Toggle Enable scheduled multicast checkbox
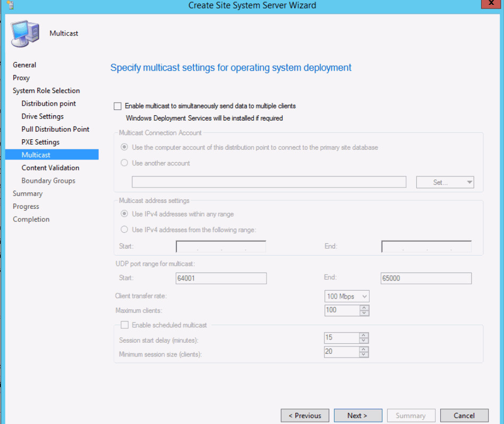The width and height of the screenshot is (504, 424). pyautogui.click(x=124, y=325)
